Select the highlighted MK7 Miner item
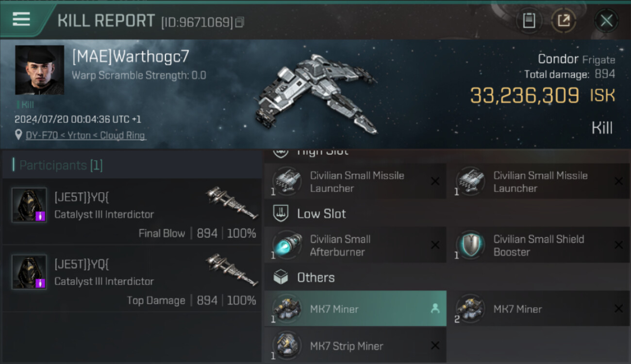Image resolution: width=631 pixels, height=364 pixels. [x=355, y=309]
